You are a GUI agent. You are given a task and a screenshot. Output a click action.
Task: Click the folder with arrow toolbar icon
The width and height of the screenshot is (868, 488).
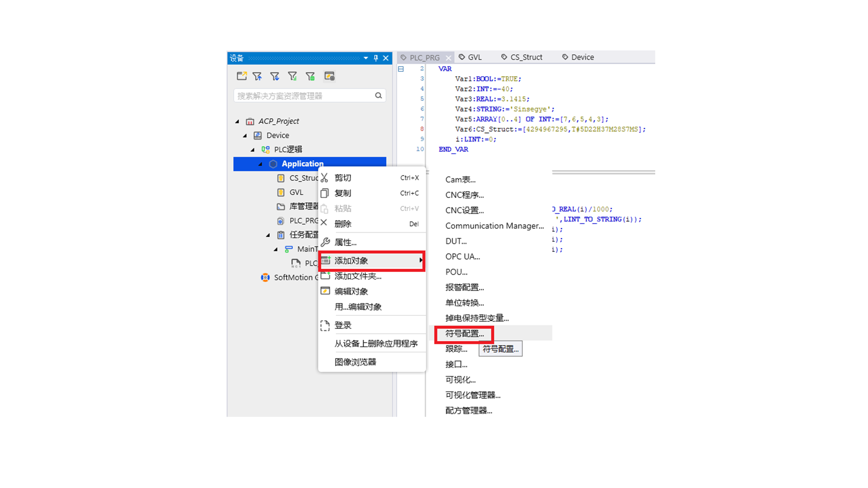coord(241,76)
